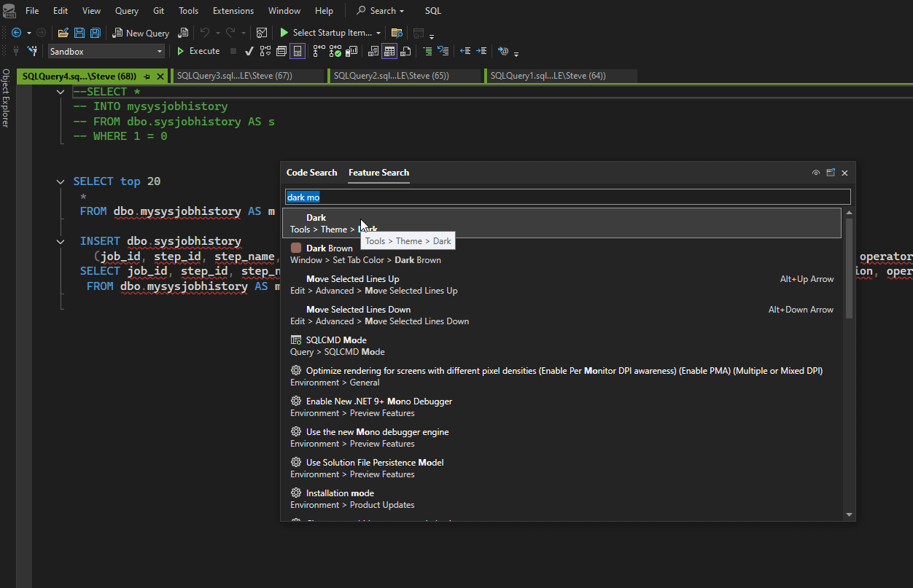Screen dimensions: 913x588
Task: Click the Parse checkmark icon
Action: (249, 51)
